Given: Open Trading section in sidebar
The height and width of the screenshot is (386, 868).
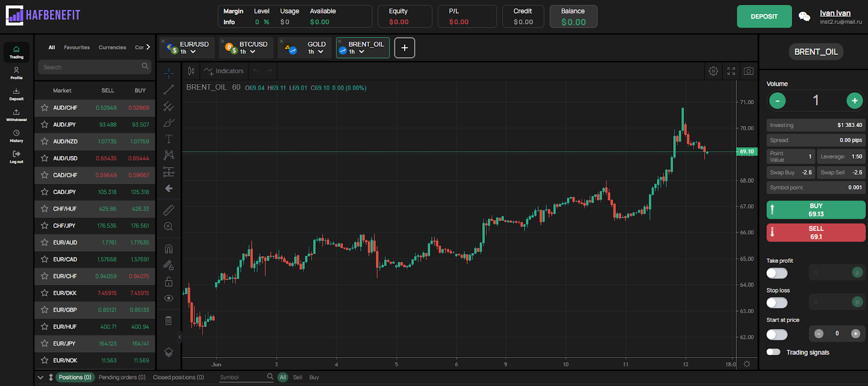Looking at the screenshot, I should (16, 52).
